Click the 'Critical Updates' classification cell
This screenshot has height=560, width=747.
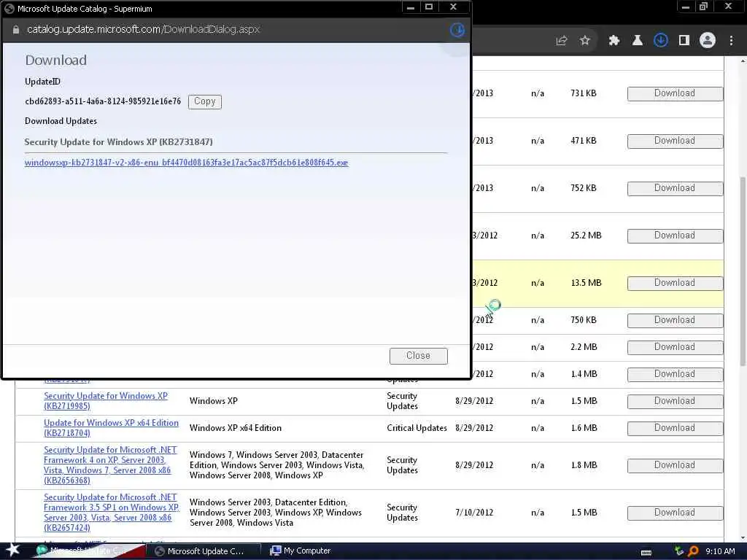pos(417,428)
